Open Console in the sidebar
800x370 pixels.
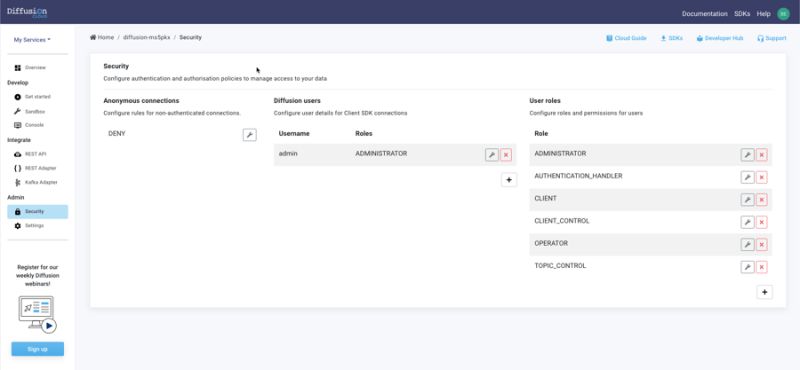click(x=30, y=125)
